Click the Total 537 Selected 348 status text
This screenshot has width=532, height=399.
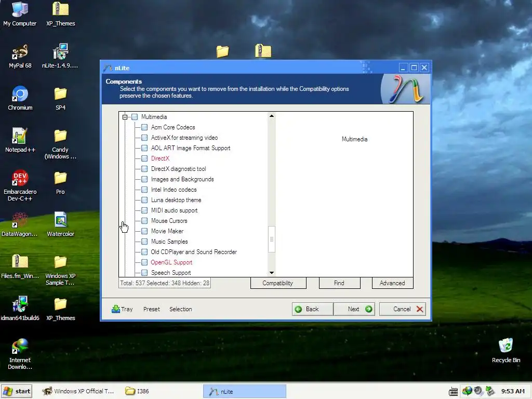[x=165, y=283]
